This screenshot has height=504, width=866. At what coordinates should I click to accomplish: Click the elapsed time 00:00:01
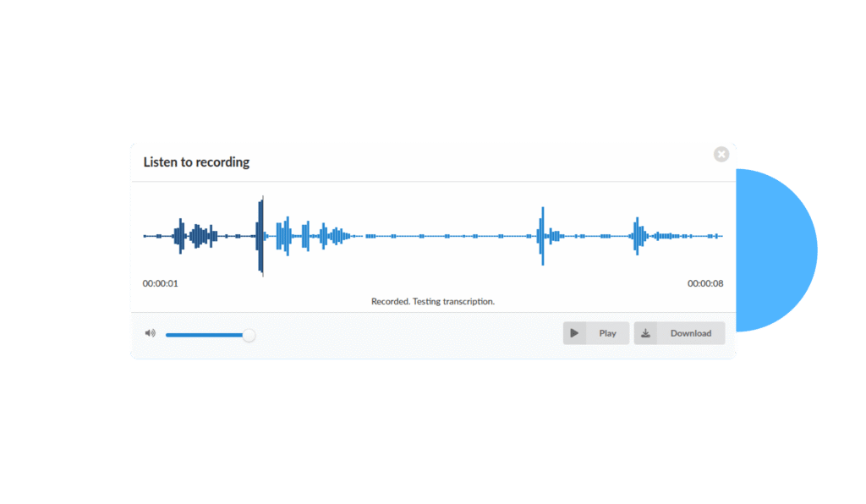pos(160,284)
